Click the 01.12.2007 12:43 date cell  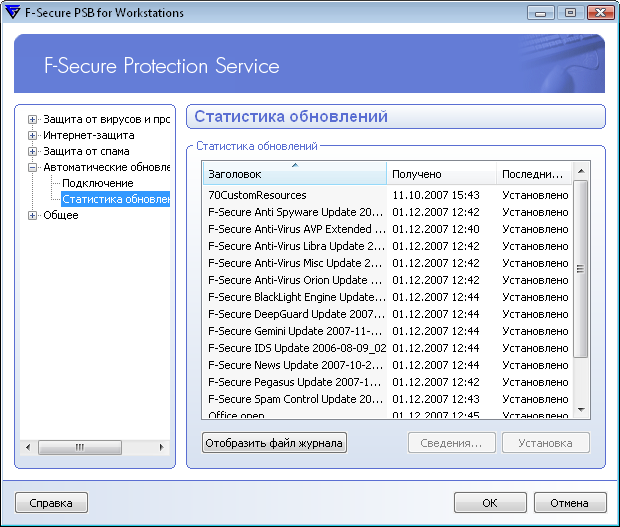(x=436, y=399)
